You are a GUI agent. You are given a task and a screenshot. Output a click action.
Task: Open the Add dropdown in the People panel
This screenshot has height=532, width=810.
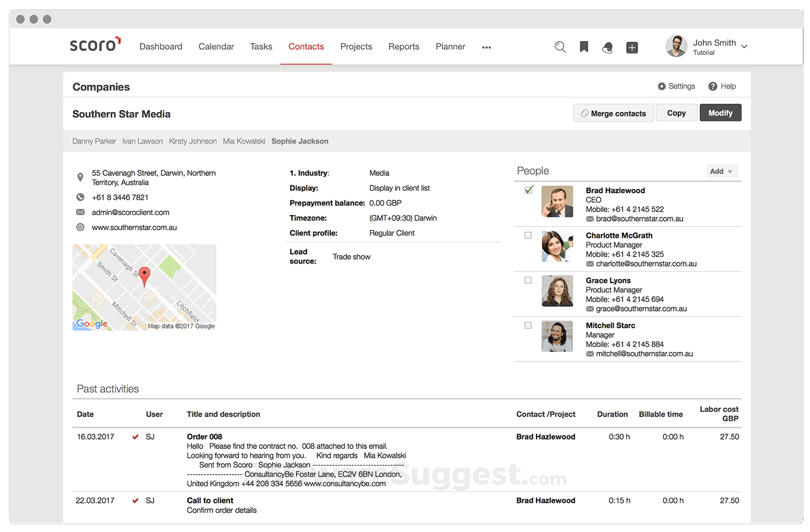(721, 171)
